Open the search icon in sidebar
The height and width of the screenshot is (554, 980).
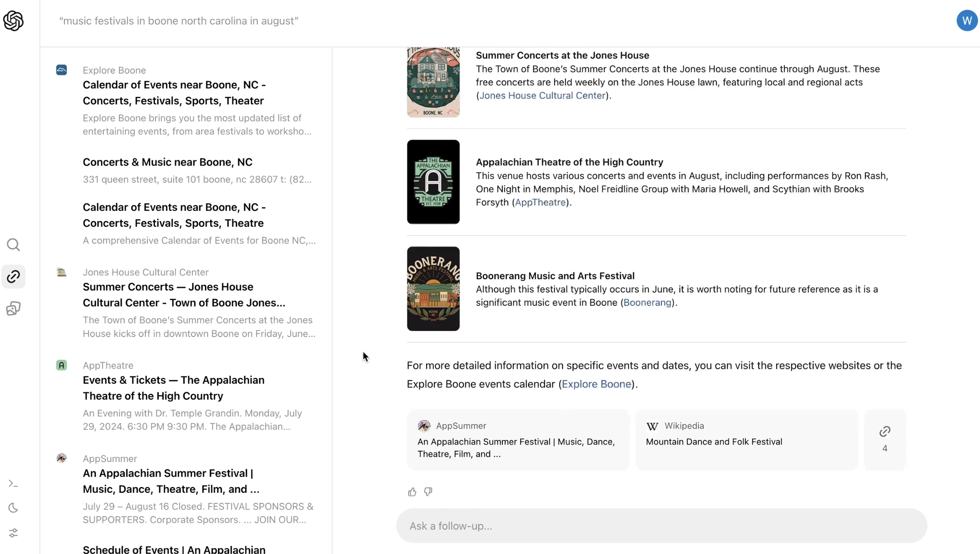(13, 245)
